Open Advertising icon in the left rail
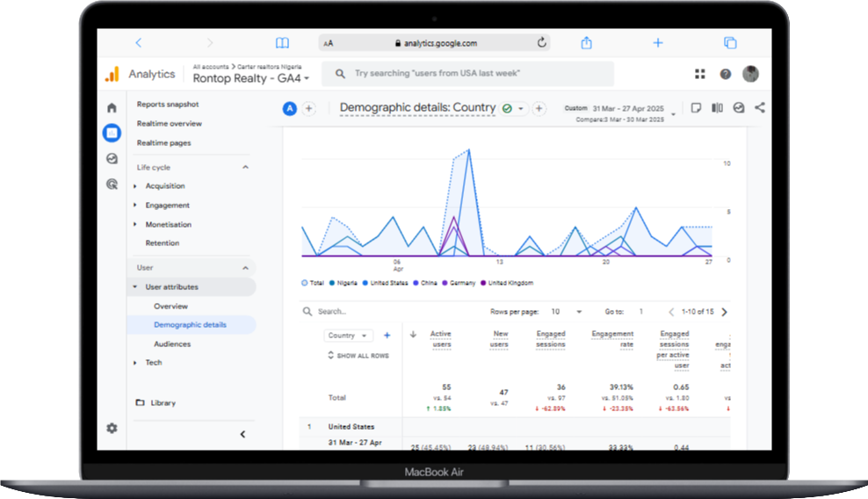 [112, 184]
